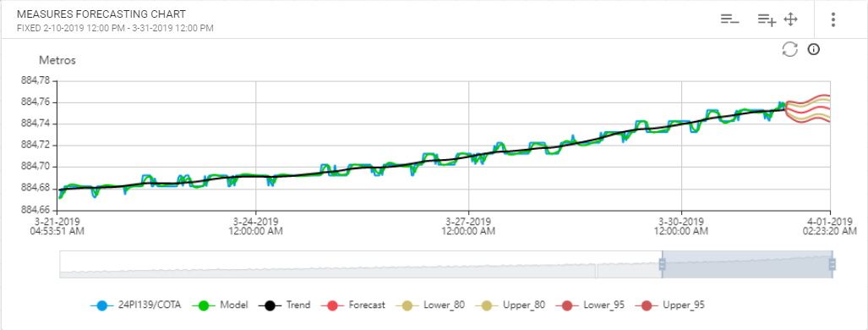Toggle the Model series in legend
Image resolution: width=868 pixels, height=330 pixels.
(221, 305)
